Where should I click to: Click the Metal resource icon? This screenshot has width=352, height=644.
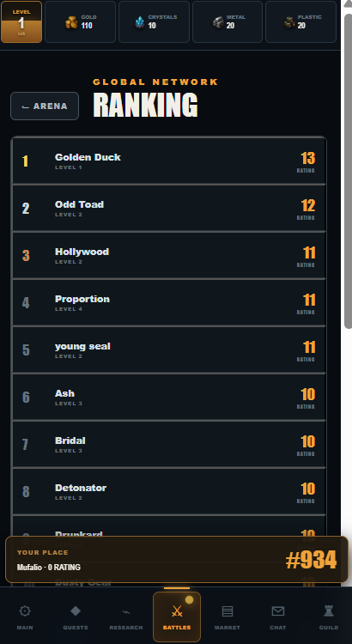[x=219, y=22]
